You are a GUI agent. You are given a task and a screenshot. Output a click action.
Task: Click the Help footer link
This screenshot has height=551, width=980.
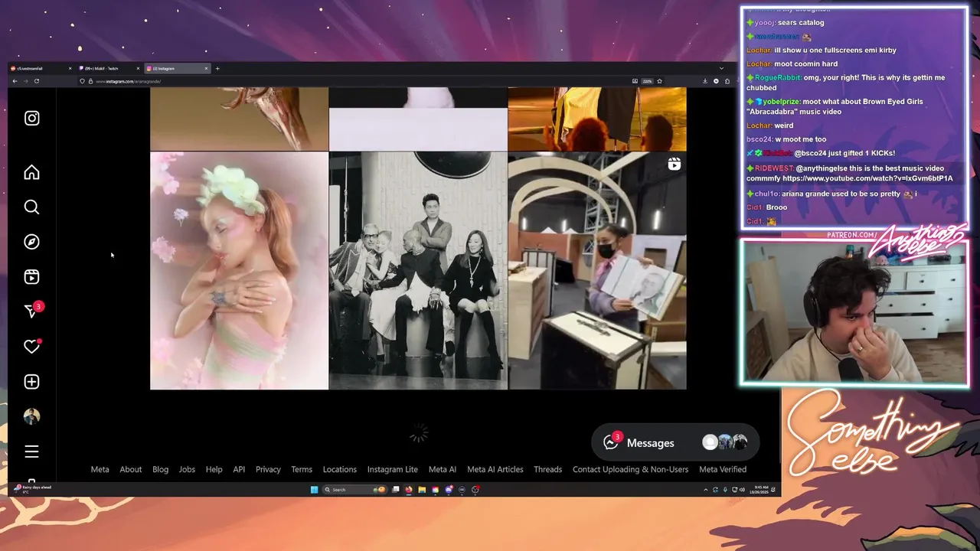[x=214, y=469]
